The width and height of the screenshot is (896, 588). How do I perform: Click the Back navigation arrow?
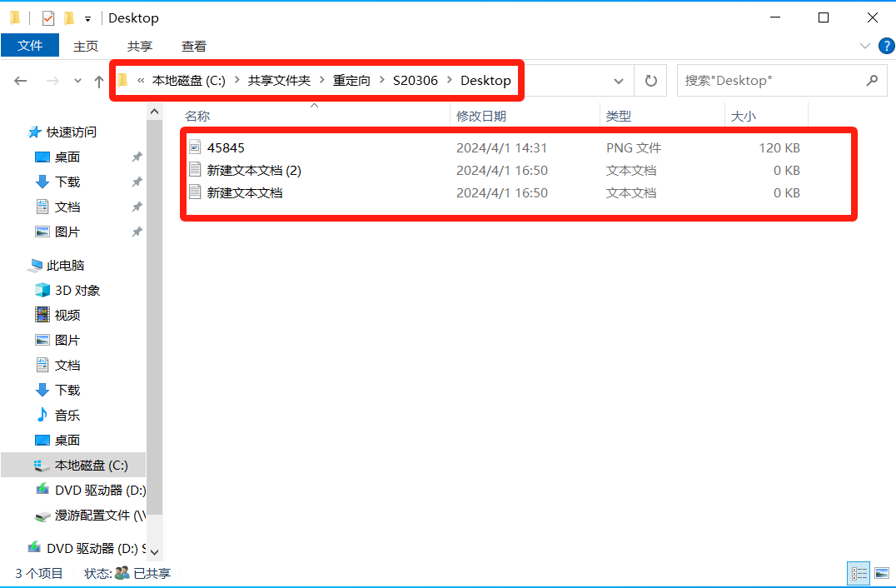tap(21, 81)
